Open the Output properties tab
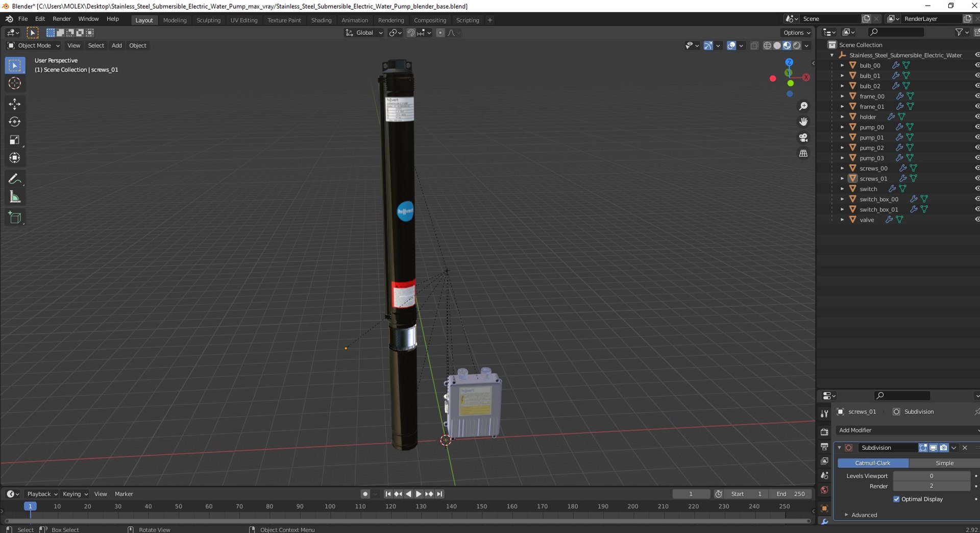Screen dimensions: 980x533 click(x=824, y=447)
